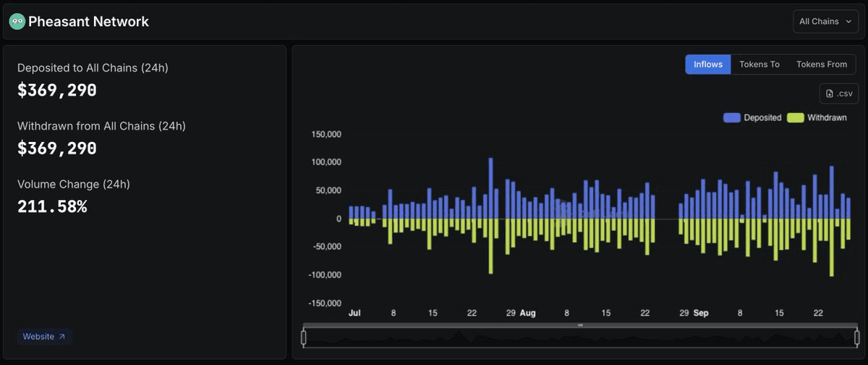The width and height of the screenshot is (868, 365).
Task: Toggle the Withdrawn series via its label
Action: pyautogui.click(x=827, y=117)
